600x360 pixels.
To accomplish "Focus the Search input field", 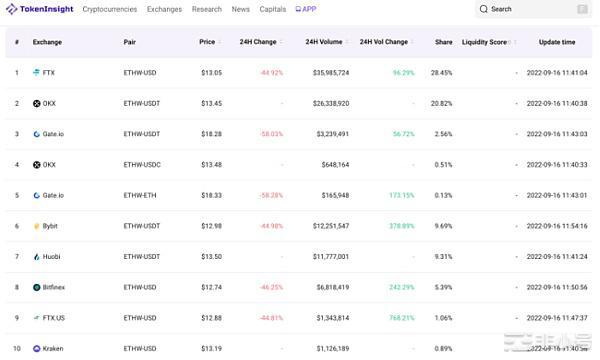I will click(533, 9).
